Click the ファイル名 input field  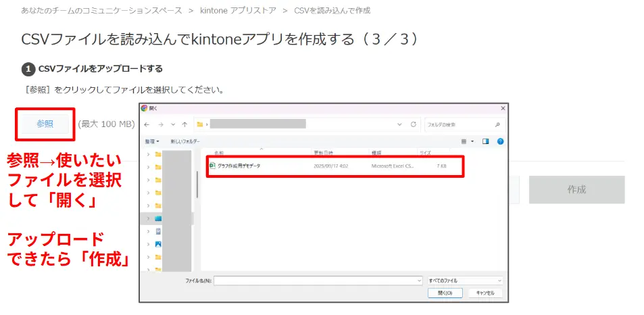[x=318, y=280]
